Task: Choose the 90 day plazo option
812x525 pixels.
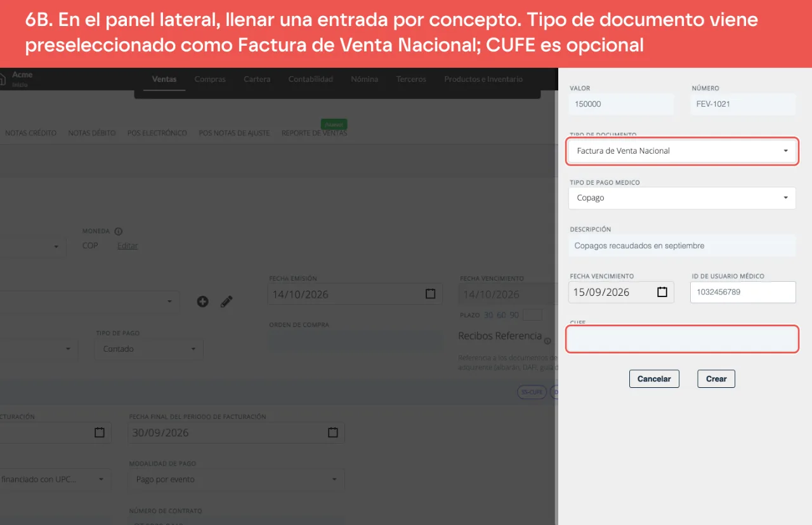Action: point(514,316)
